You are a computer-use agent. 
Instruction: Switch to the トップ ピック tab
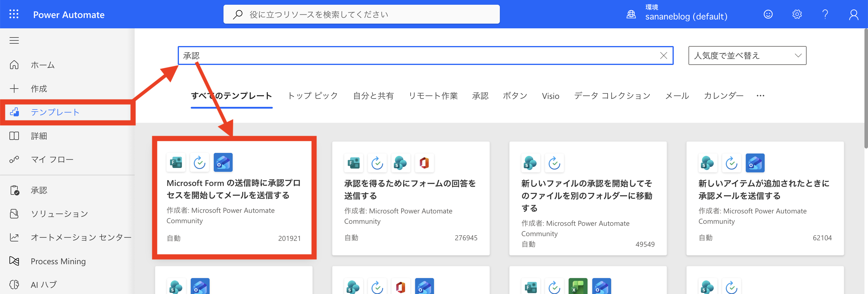tap(313, 96)
